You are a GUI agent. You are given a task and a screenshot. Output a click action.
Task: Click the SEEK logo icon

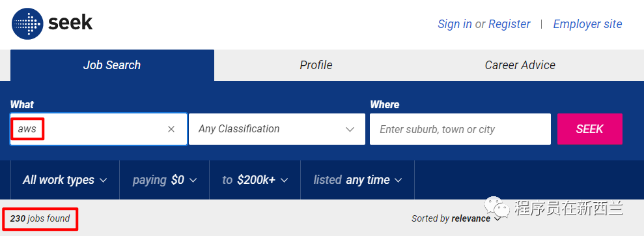point(27,23)
